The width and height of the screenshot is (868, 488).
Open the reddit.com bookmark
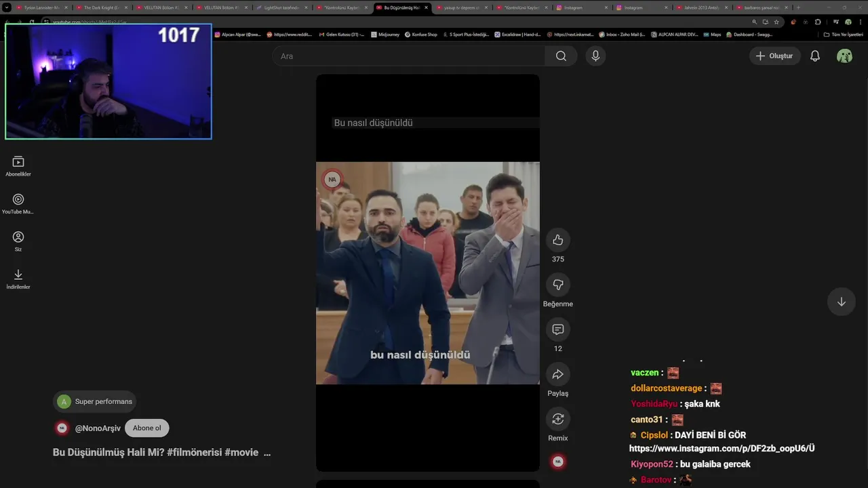tap(290, 35)
